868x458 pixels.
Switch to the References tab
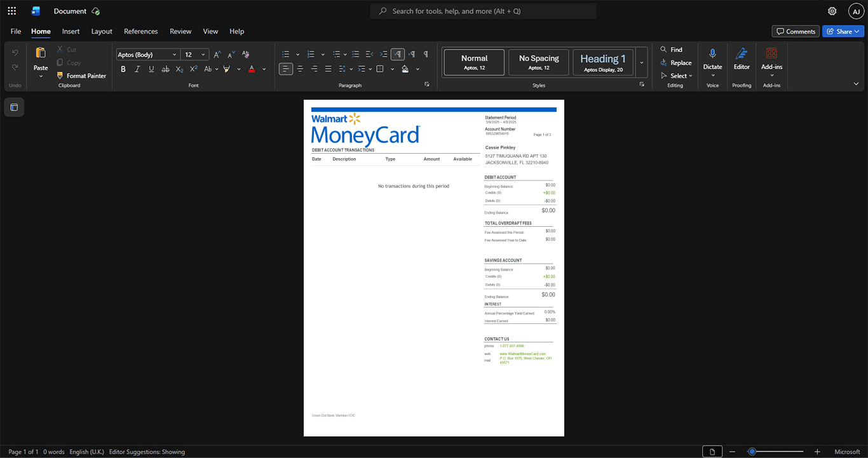point(141,31)
